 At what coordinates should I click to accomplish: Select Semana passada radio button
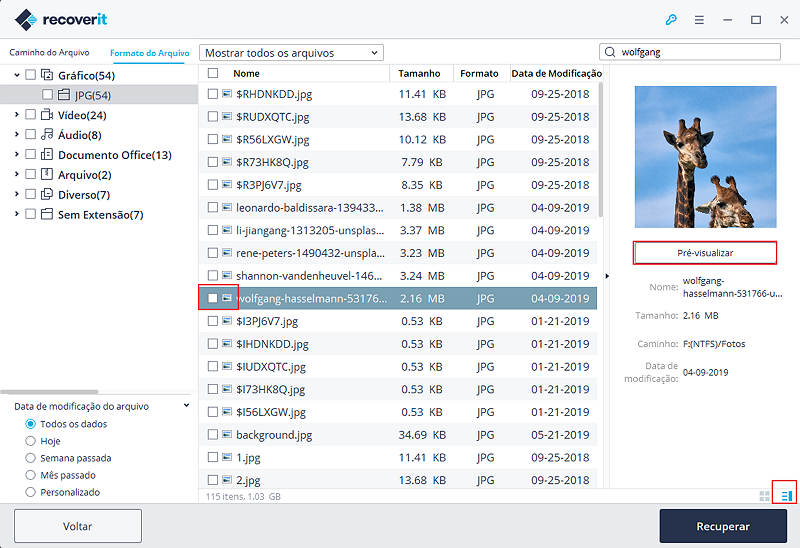(x=31, y=458)
